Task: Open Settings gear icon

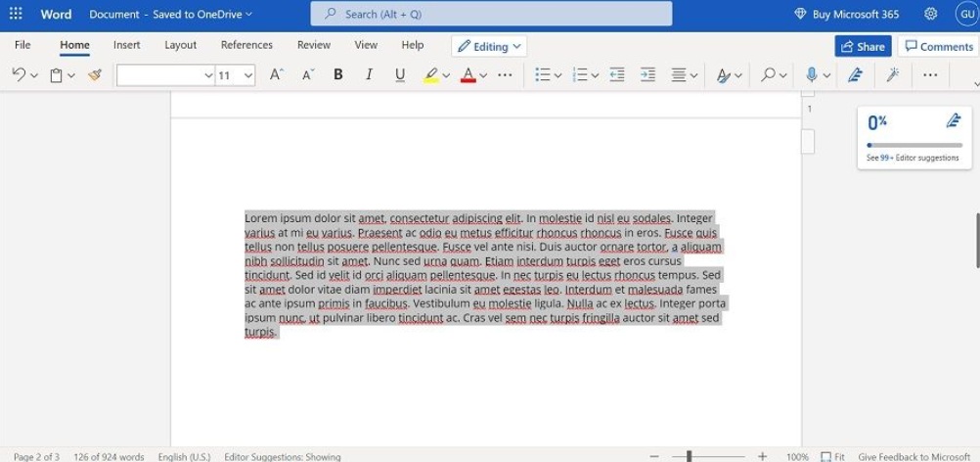Action: [x=931, y=14]
